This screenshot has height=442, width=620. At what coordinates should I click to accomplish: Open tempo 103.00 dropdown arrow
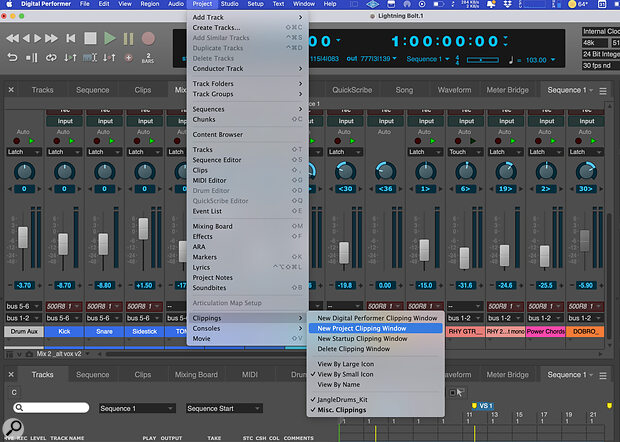[x=553, y=60]
